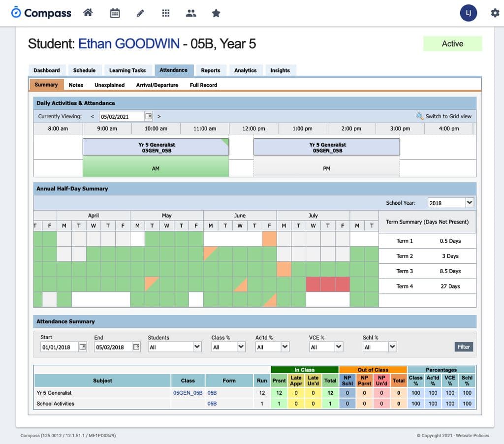Open the settings gear icon
Viewport: 504px width, 444px height.
pyautogui.click(x=495, y=13)
